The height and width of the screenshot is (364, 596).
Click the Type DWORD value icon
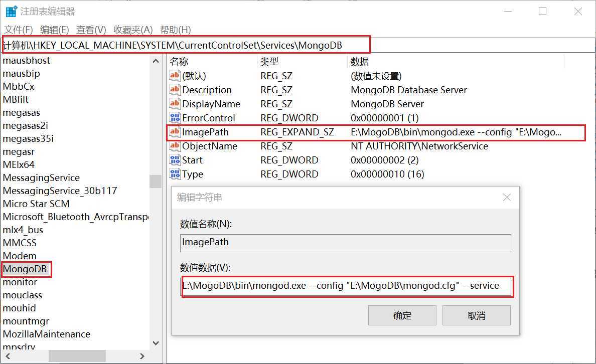pyautogui.click(x=175, y=174)
